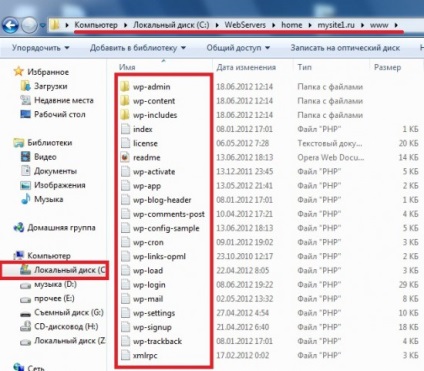Viewport: 424px width, 371px height.
Task: Open the Добавить в библиотеку dropdown
Action: tap(138, 48)
